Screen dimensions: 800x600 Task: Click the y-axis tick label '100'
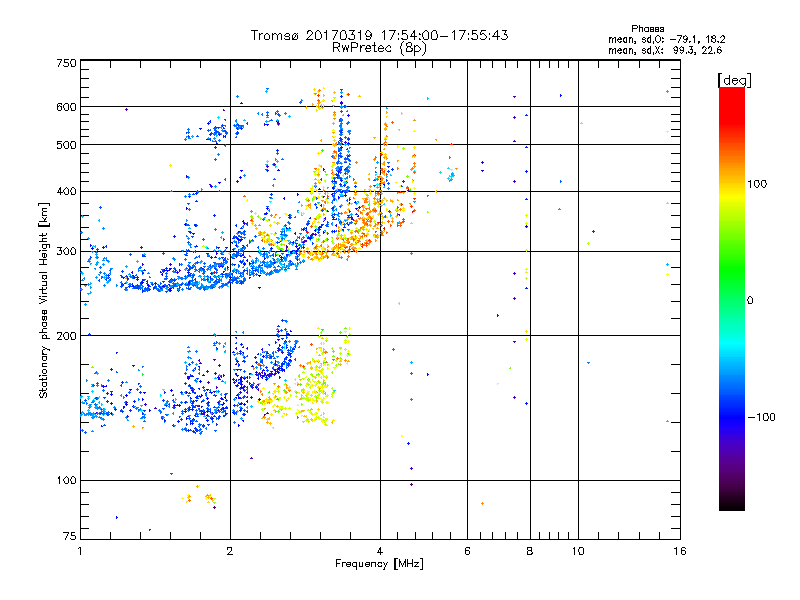pyautogui.click(x=67, y=481)
